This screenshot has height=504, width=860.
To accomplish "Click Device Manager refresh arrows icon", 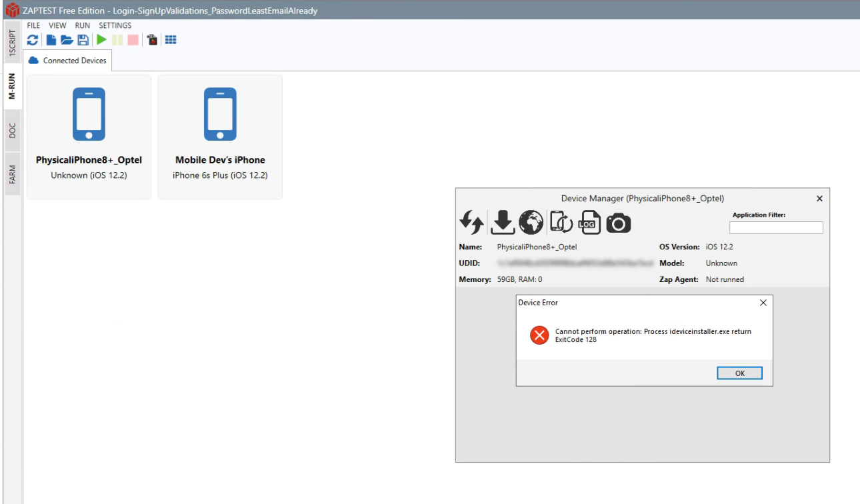I will 472,223.
